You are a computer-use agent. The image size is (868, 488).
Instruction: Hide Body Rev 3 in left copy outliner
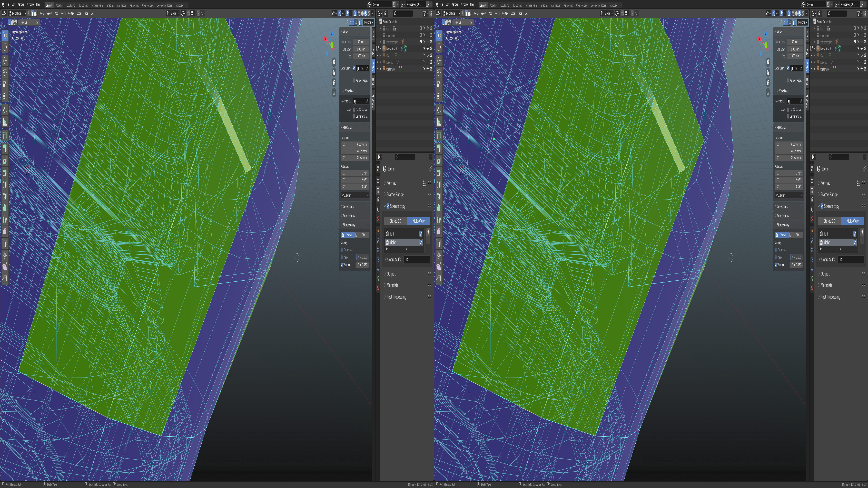tap(428, 49)
